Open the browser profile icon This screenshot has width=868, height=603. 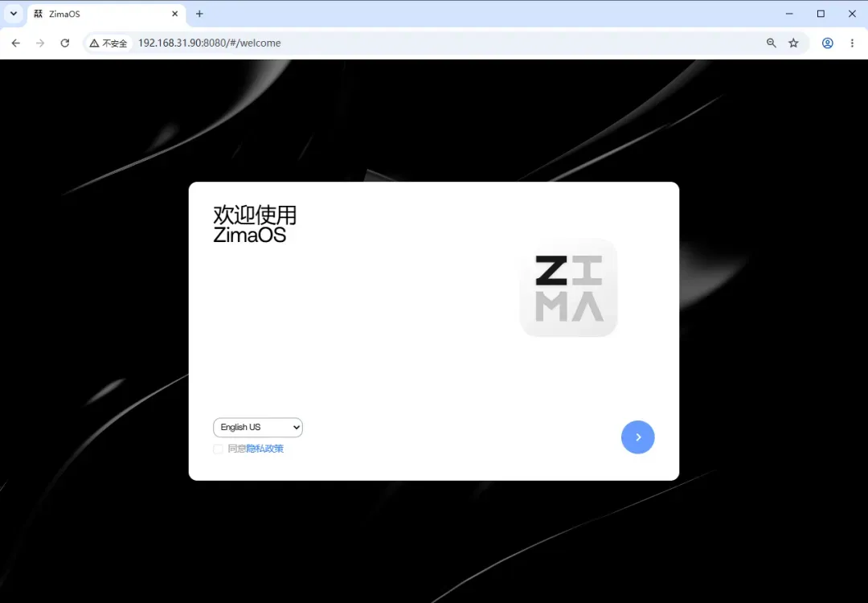pyautogui.click(x=828, y=43)
